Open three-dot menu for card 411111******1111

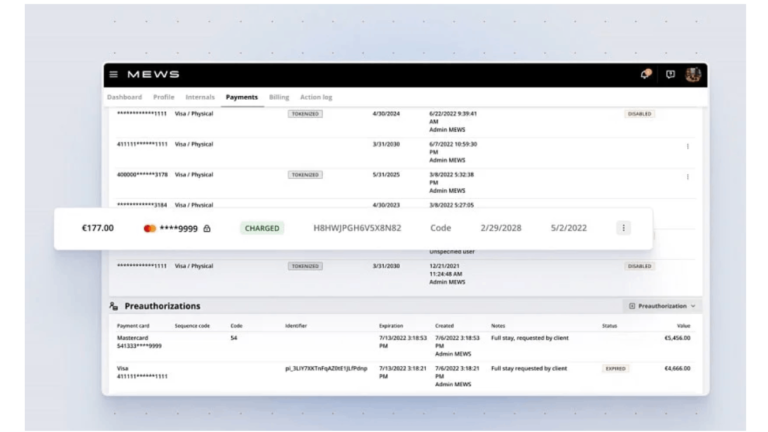point(687,146)
